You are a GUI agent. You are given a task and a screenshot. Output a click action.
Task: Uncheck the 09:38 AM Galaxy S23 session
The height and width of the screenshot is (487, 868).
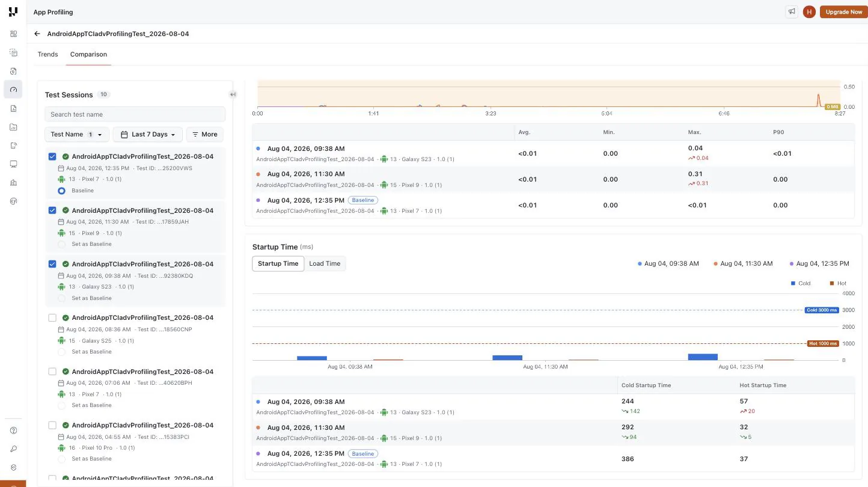tap(52, 264)
